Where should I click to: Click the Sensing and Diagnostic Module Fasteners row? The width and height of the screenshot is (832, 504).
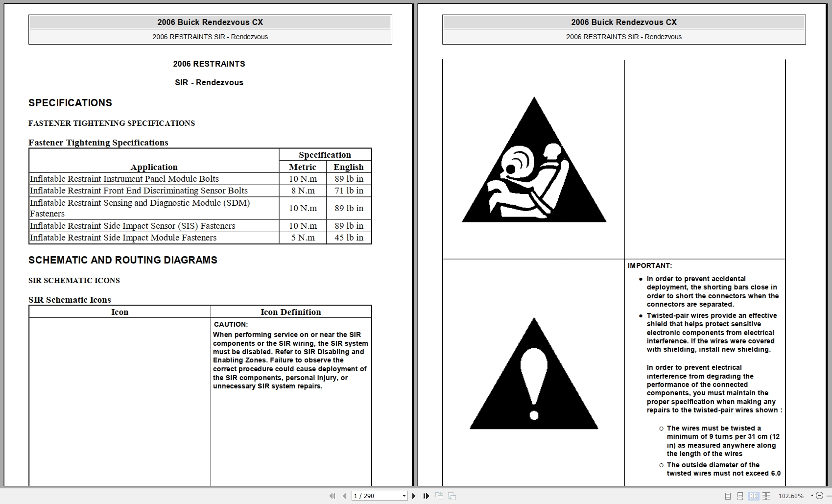(200, 208)
